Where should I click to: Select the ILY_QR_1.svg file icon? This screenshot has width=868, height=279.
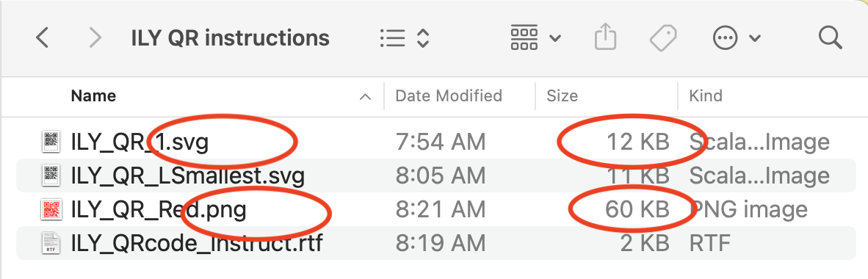[x=51, y=142]
